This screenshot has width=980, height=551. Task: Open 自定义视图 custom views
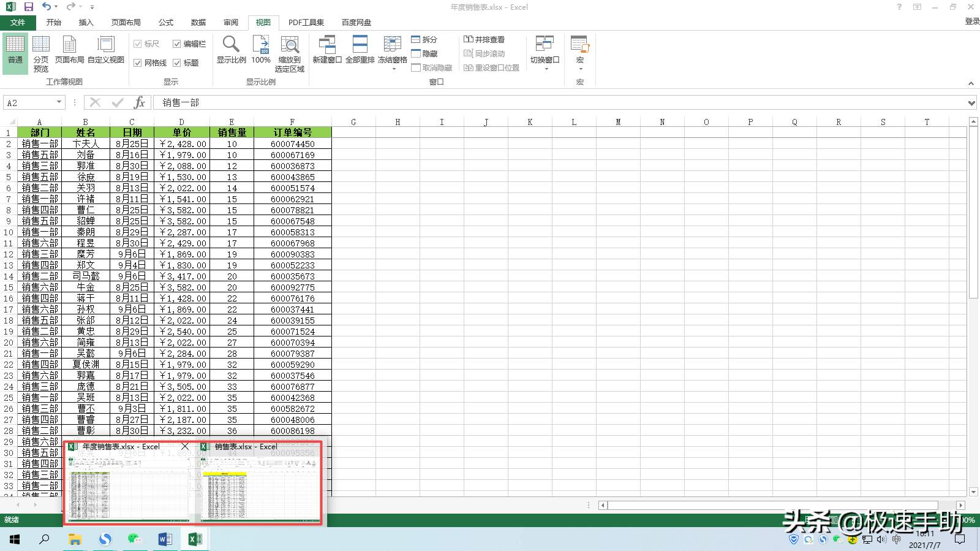point(106,50)
